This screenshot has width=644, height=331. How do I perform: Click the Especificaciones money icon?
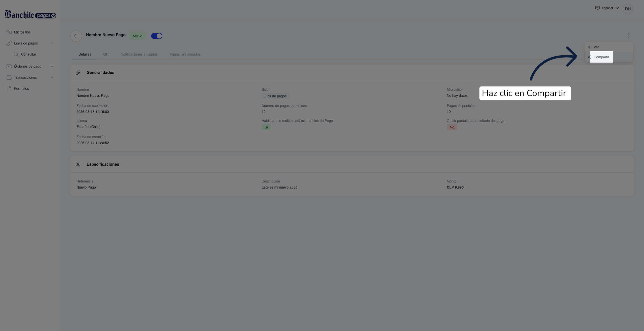tap(78, 164)
